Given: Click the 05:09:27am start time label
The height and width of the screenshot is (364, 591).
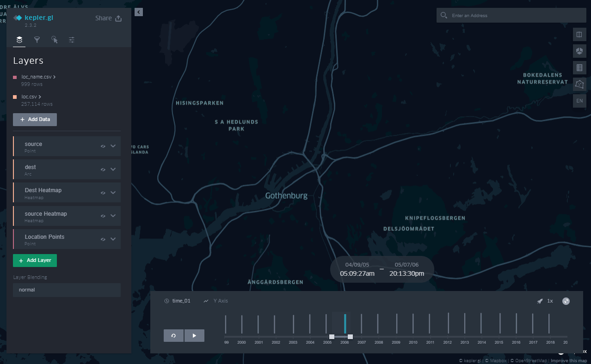Looking at the screenshot, I should pos(357,273).
